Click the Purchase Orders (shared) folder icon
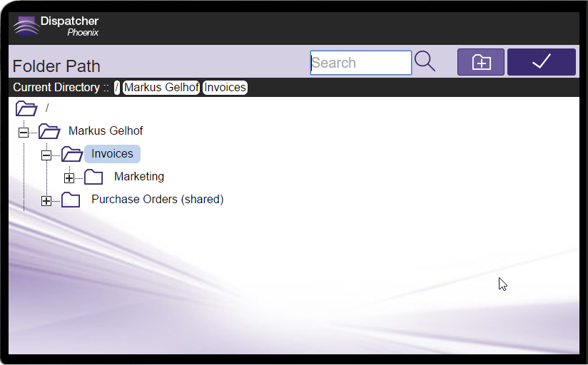The height and width of the screenshot is (365, 588). click(x=71, y=200)
